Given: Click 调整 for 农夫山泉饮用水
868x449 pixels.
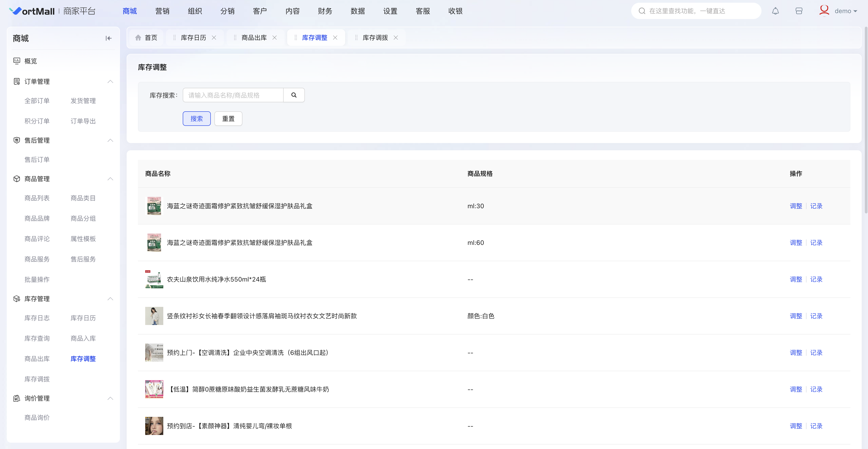Looking at the screenshot, I should pyautogui.click(x=796, y=279).
